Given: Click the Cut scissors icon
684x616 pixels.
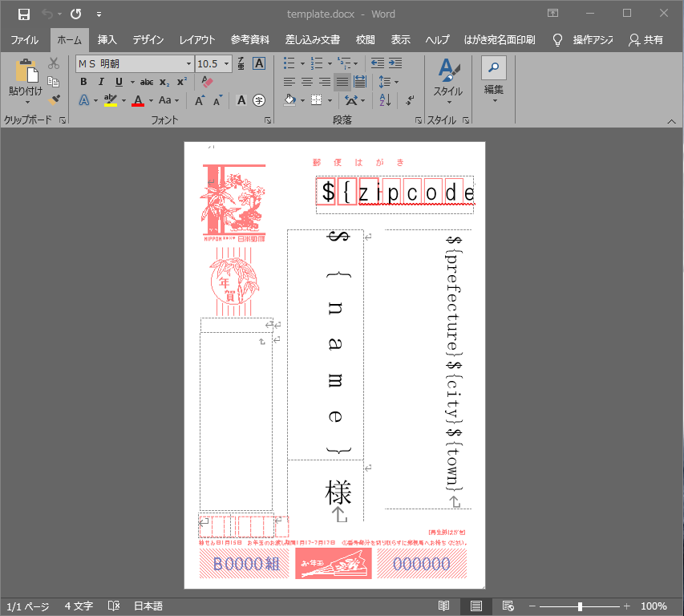Looking at the screenshot, I should (54, 63).
